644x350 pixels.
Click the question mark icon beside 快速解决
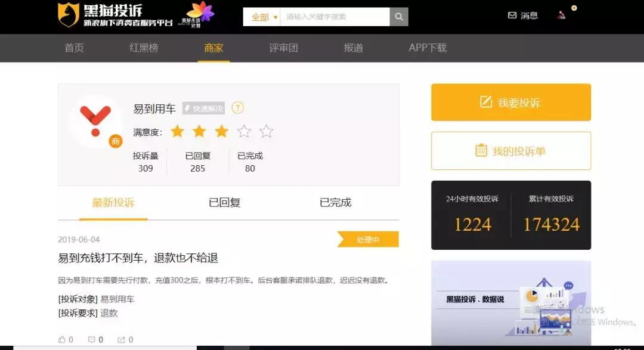tap(237, 108)
